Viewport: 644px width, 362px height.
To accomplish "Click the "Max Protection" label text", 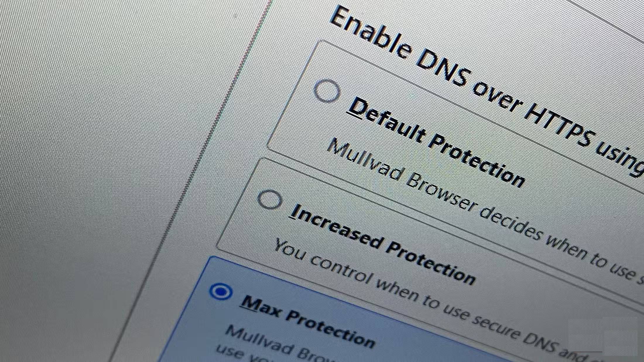I will pos(307,321).
